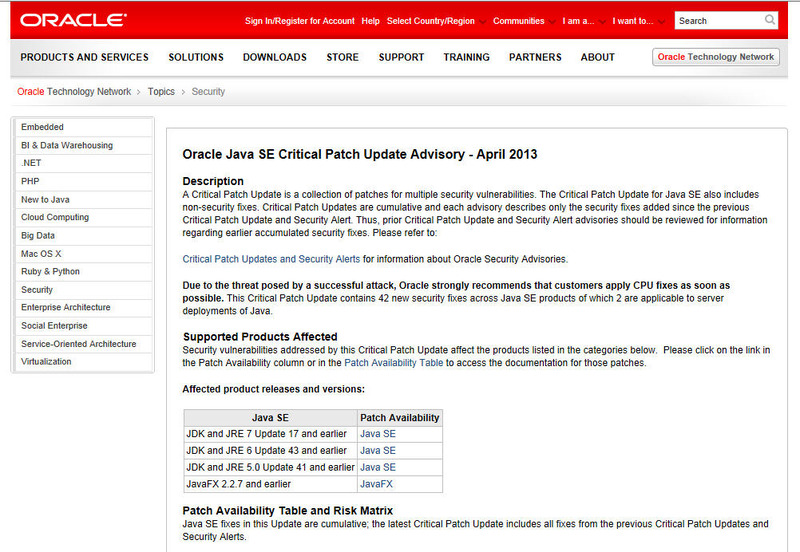Open the Help link in header
The image size is (800, 552).
[370, 21]
